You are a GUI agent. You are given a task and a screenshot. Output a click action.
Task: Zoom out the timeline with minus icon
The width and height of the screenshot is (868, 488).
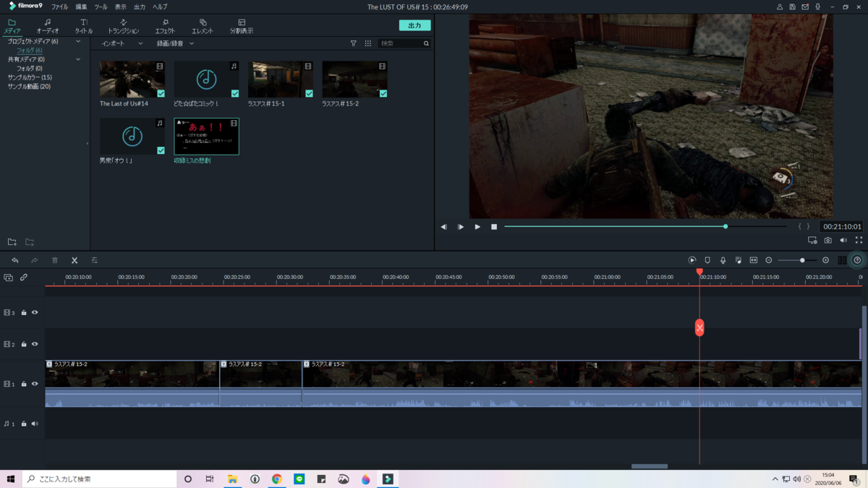click(x=769, y=260)
